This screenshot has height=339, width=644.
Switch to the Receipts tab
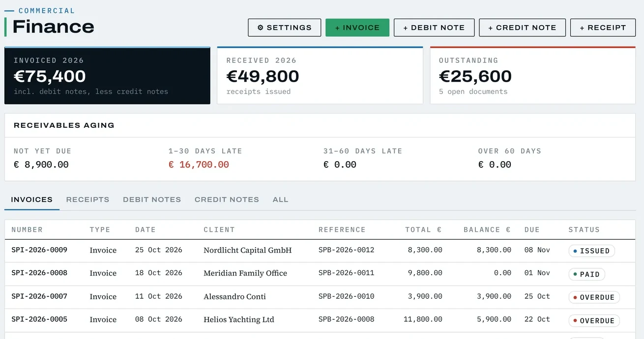pos(88,199)
